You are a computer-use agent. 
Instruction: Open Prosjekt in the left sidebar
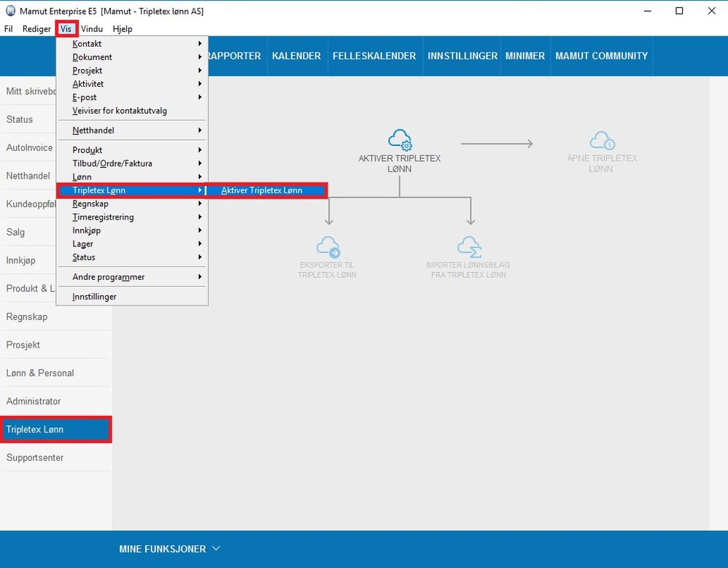(55, 345)
